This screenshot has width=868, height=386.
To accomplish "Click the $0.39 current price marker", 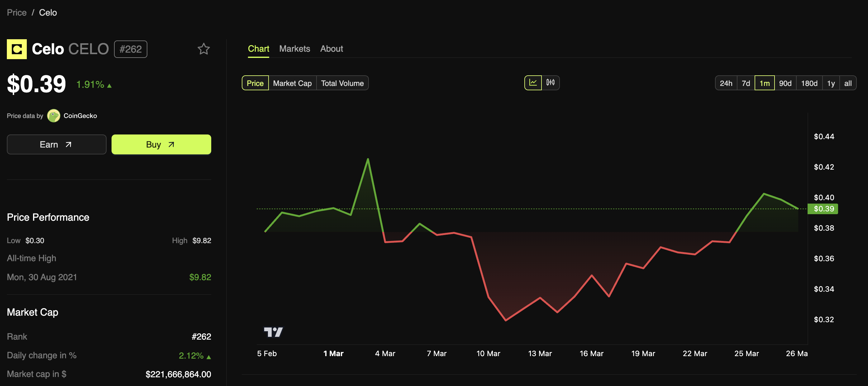I will coord(823,209).
